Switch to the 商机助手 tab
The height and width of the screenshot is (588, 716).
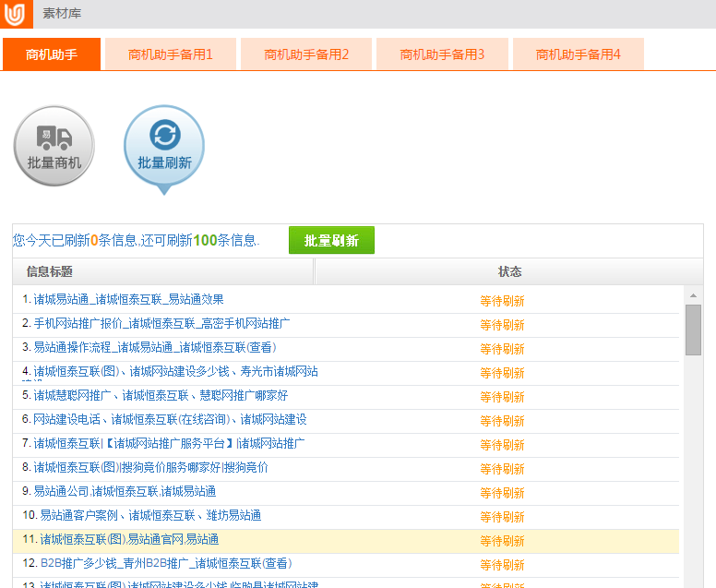coord(52,54)
